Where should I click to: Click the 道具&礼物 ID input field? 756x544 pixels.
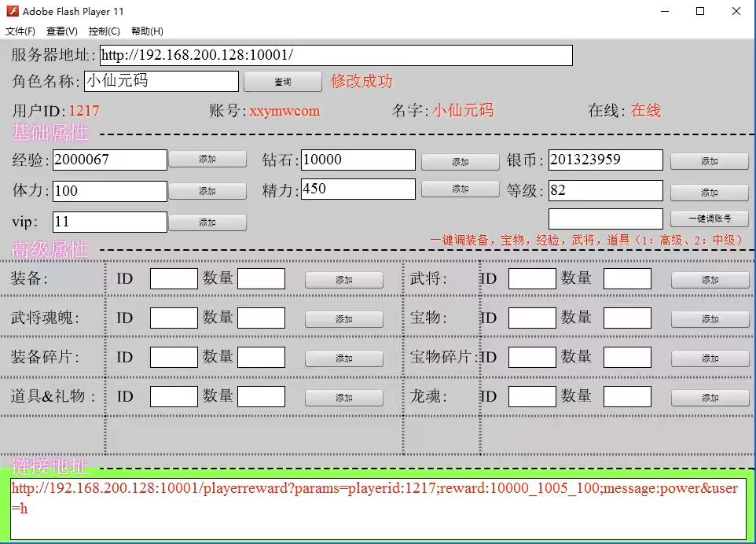pyautogui.click(x=174, y=397)
